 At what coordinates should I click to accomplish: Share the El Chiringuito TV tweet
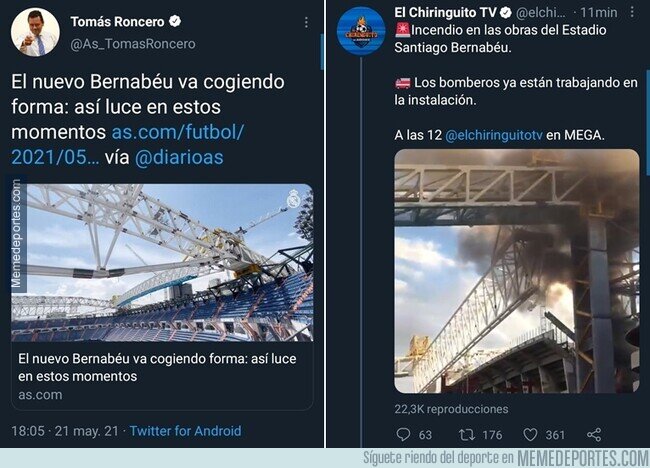594,434
